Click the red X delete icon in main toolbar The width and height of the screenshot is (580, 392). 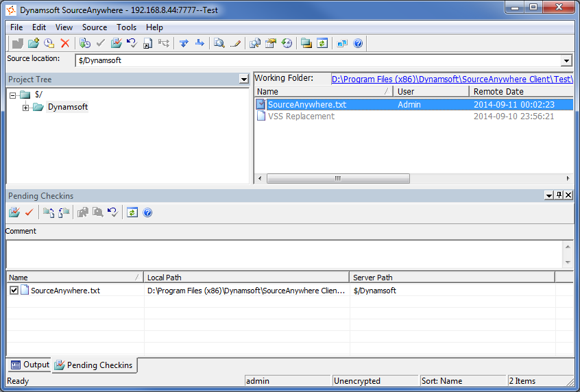click(65, 43)
